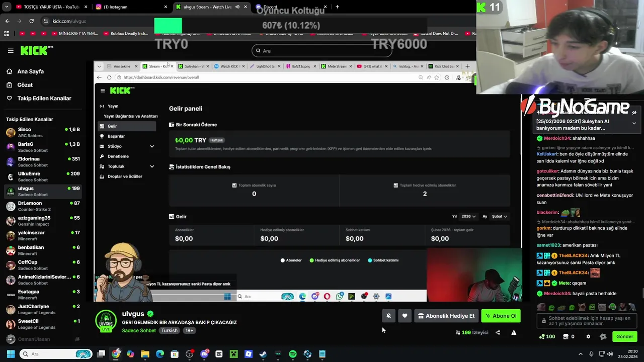
Task: Open Spotify from the taskbar
Action: (293, 354)
